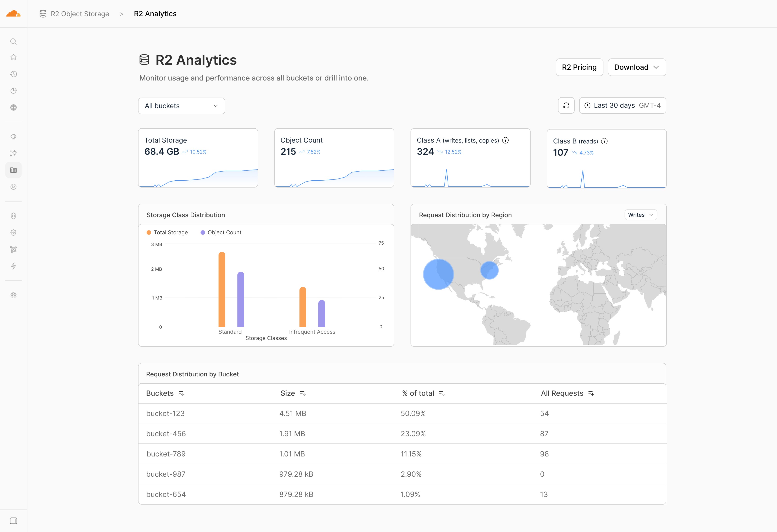Toggle Total Storage legend series

coord(167,232)
